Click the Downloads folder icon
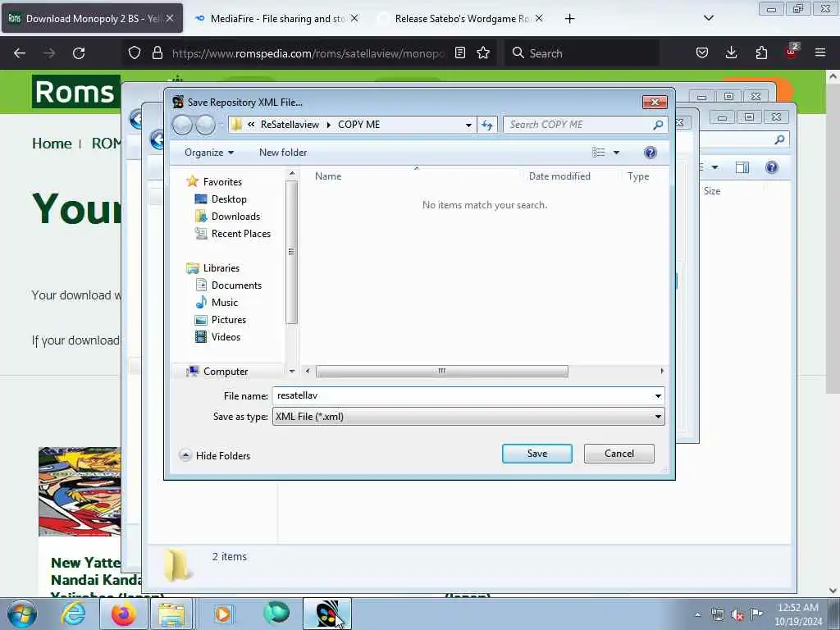This screenshot has width=840, height=630. [201, 216]
